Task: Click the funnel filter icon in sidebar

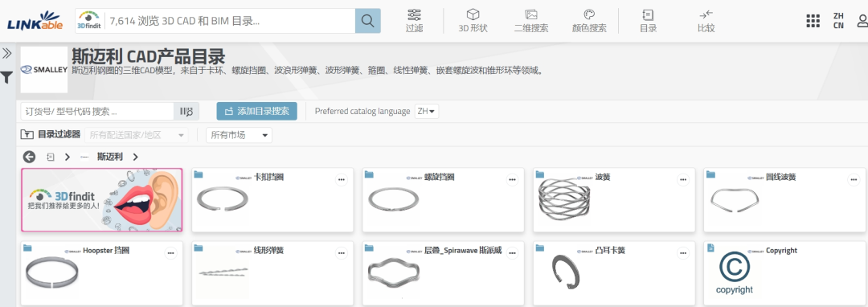Action: pyautogui.click(x=6, y=77)
